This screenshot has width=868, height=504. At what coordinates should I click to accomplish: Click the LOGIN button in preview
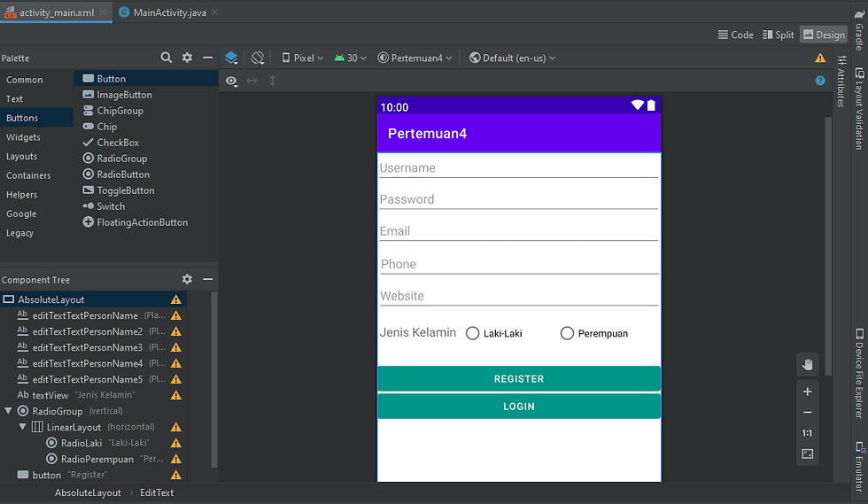coord(519,407)
